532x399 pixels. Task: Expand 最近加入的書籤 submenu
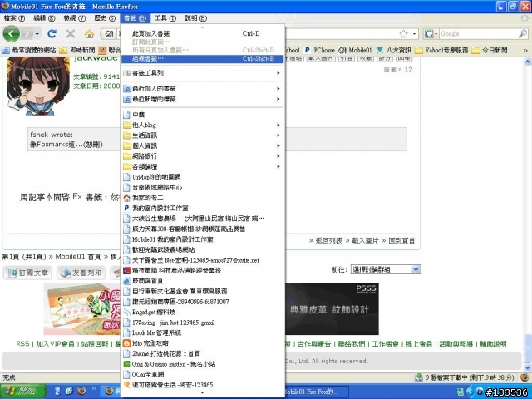pyautogui.click(x=202, y=89)
